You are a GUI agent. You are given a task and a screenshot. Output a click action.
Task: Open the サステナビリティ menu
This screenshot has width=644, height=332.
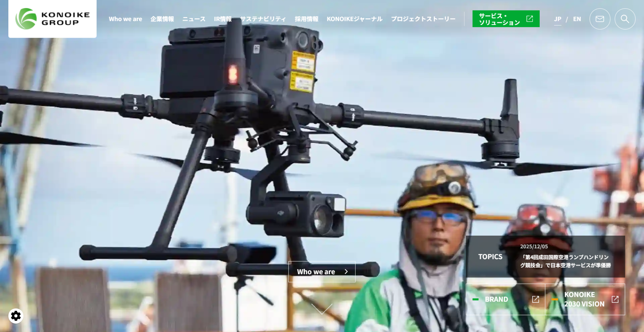[263, 19]
